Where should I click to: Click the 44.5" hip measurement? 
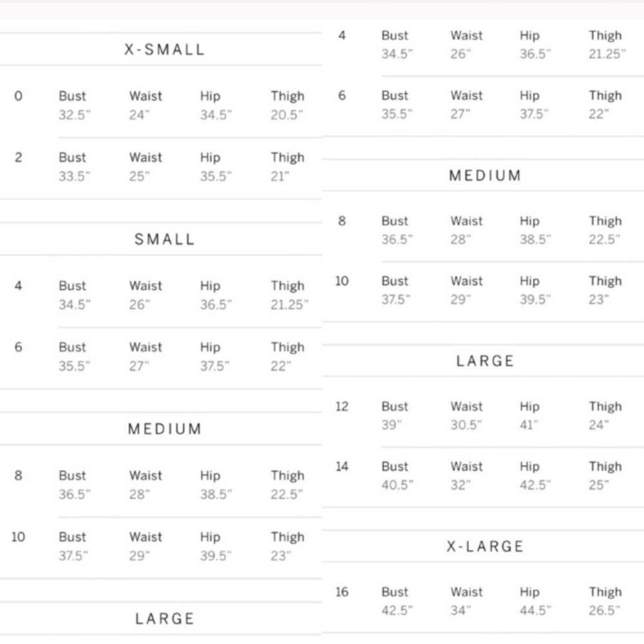[535, 610]
